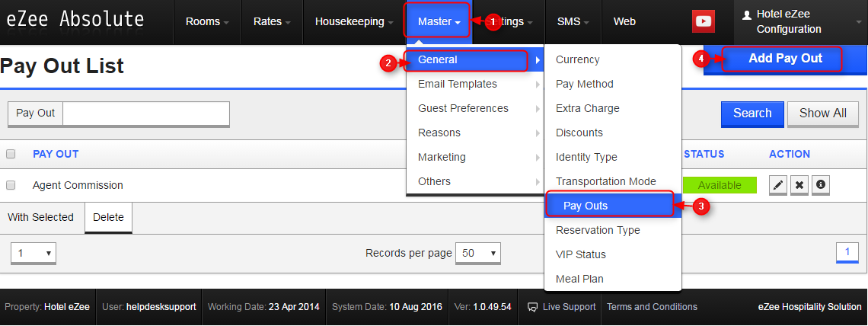Expand the Guest Preferences submenu
Viewport: 868px width, 326px height.
[x=475, y=108]
